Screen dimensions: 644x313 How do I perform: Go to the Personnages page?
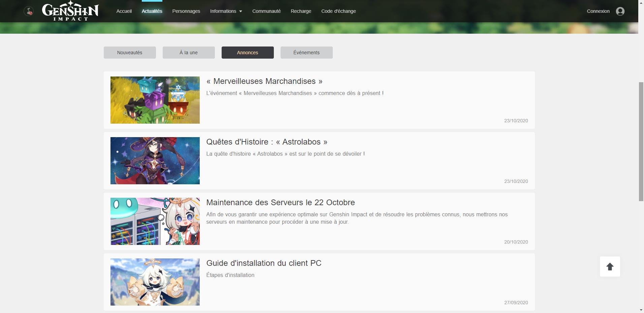[x=186, y=11]
